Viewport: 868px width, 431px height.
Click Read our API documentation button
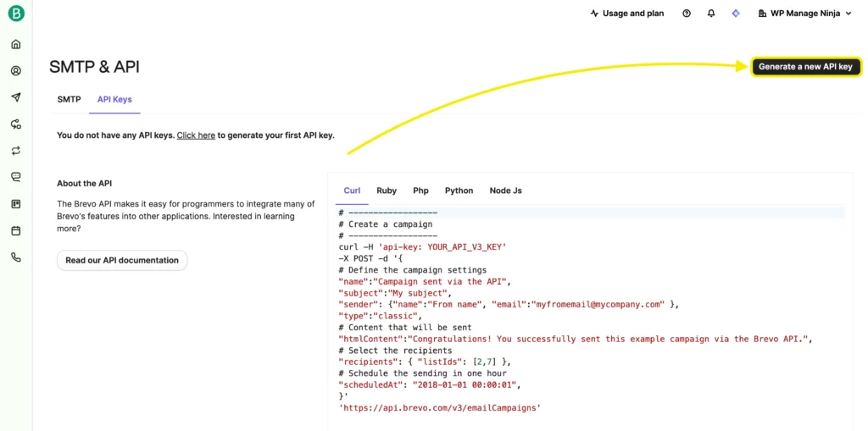pyautogui.click(x=122, y=260)
